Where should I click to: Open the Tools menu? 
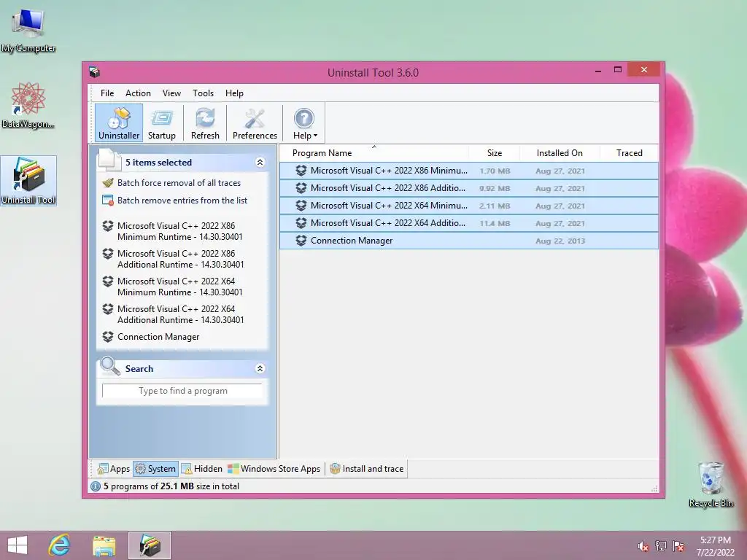point(203,93)
